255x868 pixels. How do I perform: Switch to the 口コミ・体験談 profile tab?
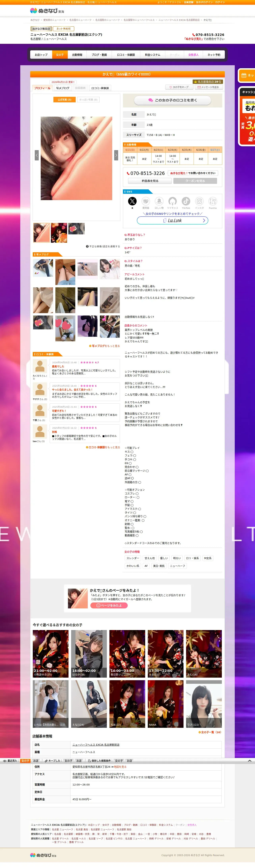100,88
